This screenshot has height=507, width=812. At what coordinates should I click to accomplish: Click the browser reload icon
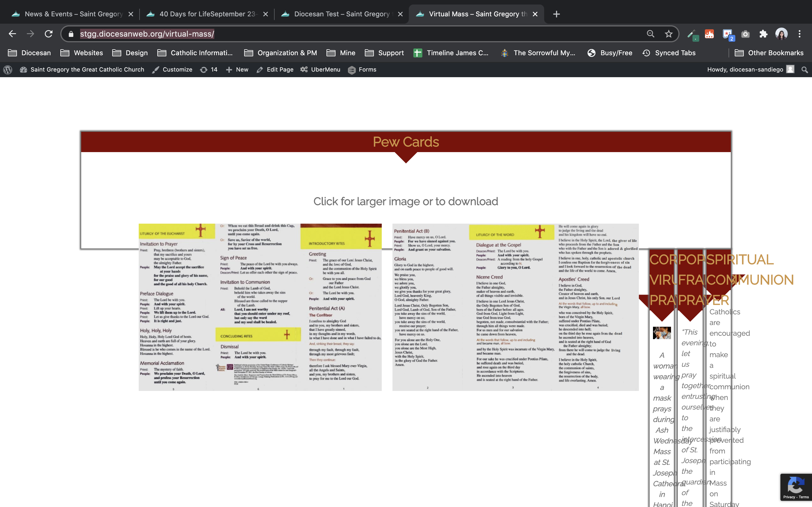pyautogui.click(x=49, y=34)
